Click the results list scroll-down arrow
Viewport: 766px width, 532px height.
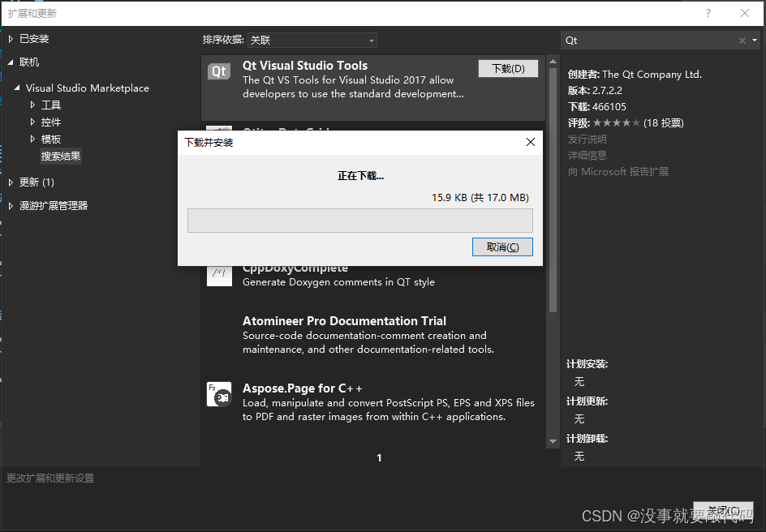tap(553, 441)
